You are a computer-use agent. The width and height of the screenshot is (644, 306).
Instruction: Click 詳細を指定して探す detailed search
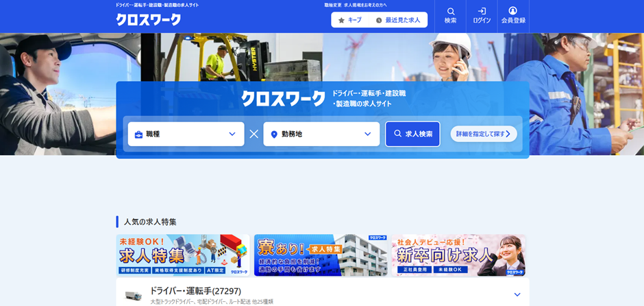pos(484,134)
